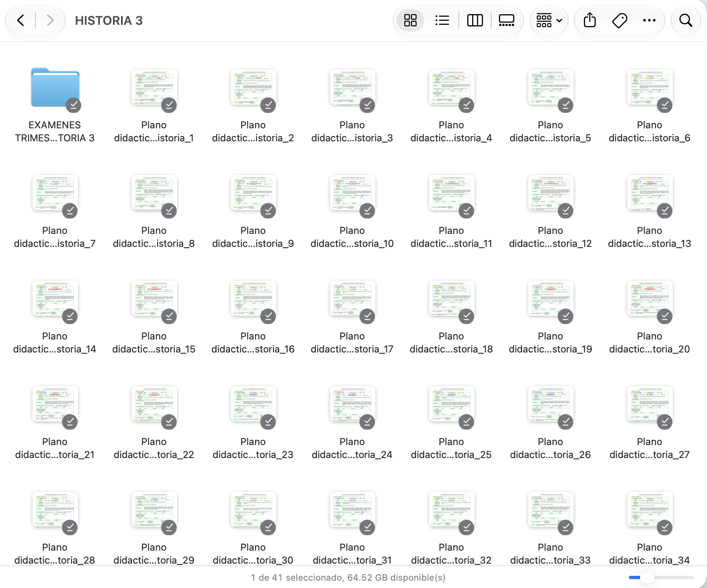Screen dimensions: 707x588
Task: Click the file name Plano didactic...toria_28
Action: (55, 554)
